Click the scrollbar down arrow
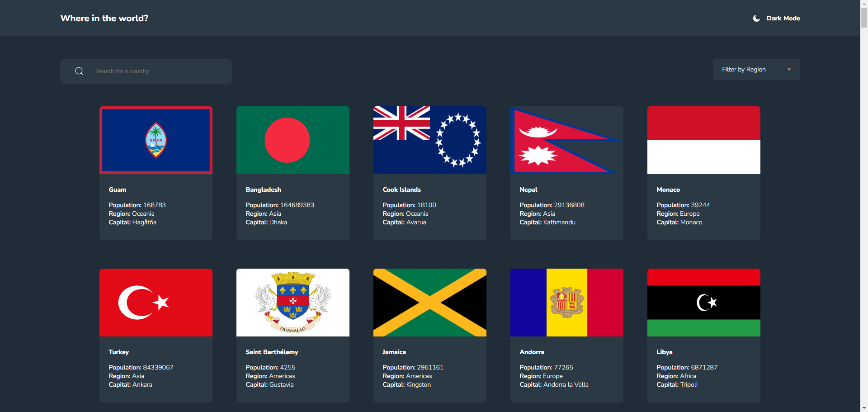 pyautogui.click(x=864, y=408)
